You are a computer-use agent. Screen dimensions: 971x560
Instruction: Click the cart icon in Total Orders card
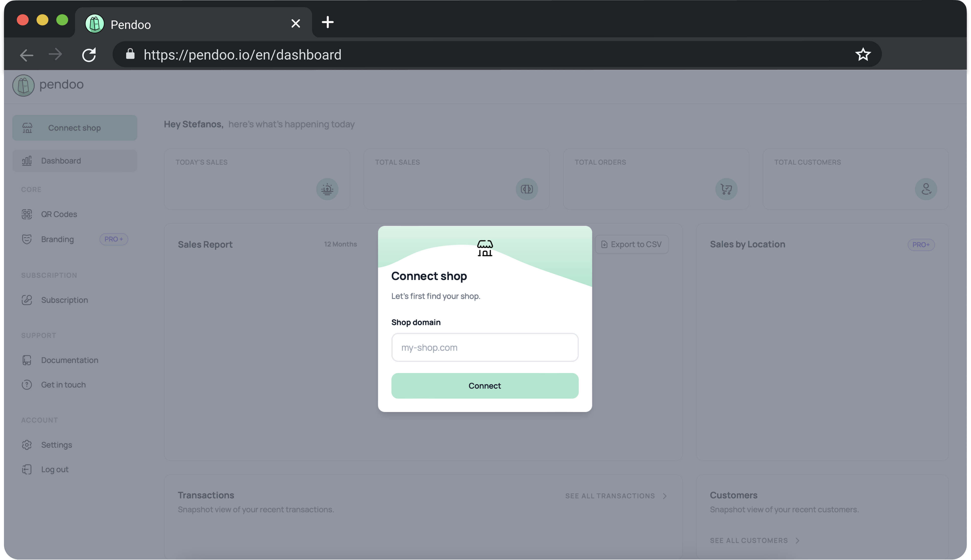[x=726, y=189]
